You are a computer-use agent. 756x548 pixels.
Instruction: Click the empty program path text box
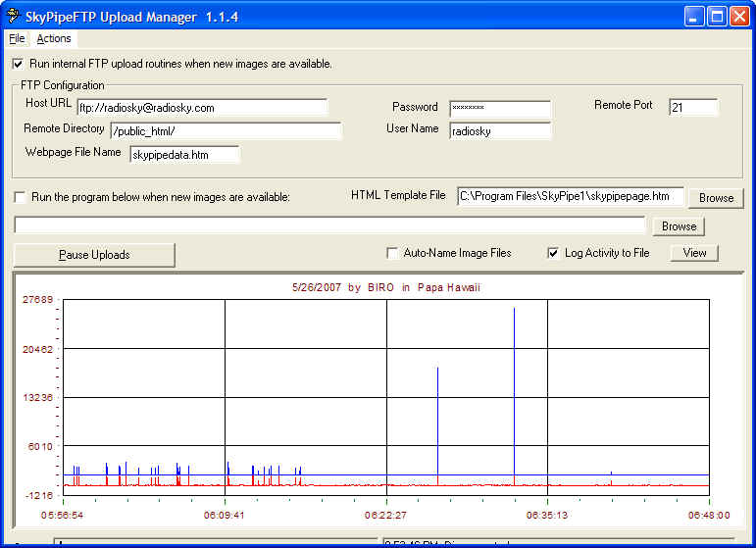(x=329, y=225)
